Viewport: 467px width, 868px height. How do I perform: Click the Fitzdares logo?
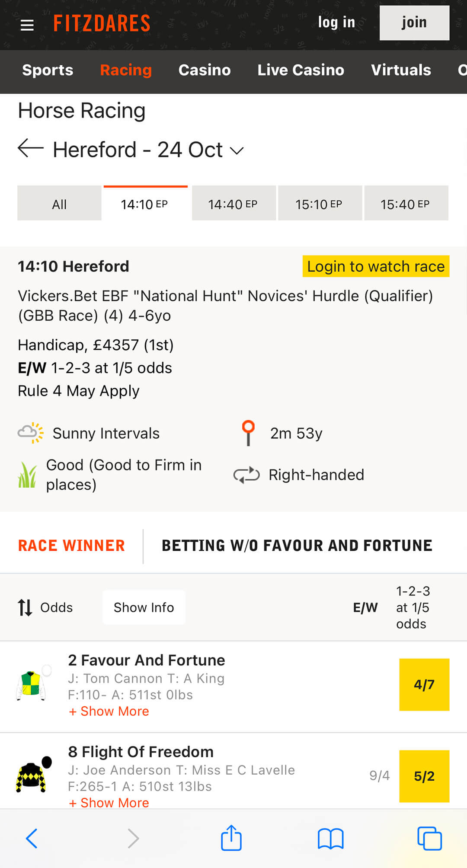tap(102, 23)
